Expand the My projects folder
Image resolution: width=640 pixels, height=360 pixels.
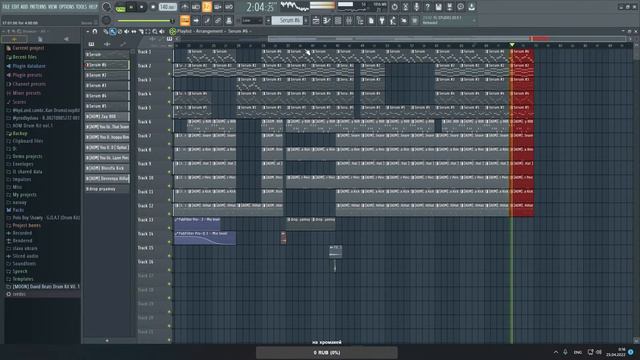click(21, 195)
